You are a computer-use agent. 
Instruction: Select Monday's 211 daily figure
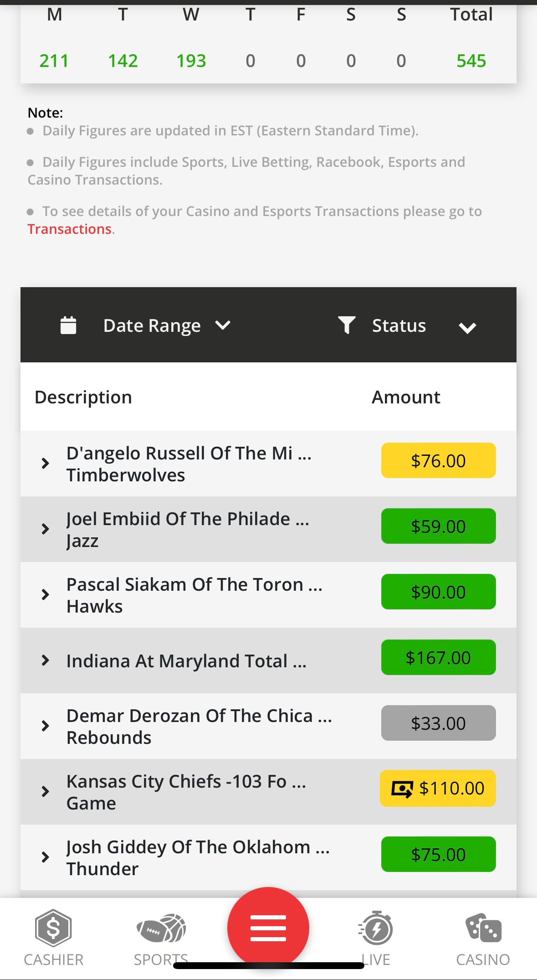click(54, 61)
